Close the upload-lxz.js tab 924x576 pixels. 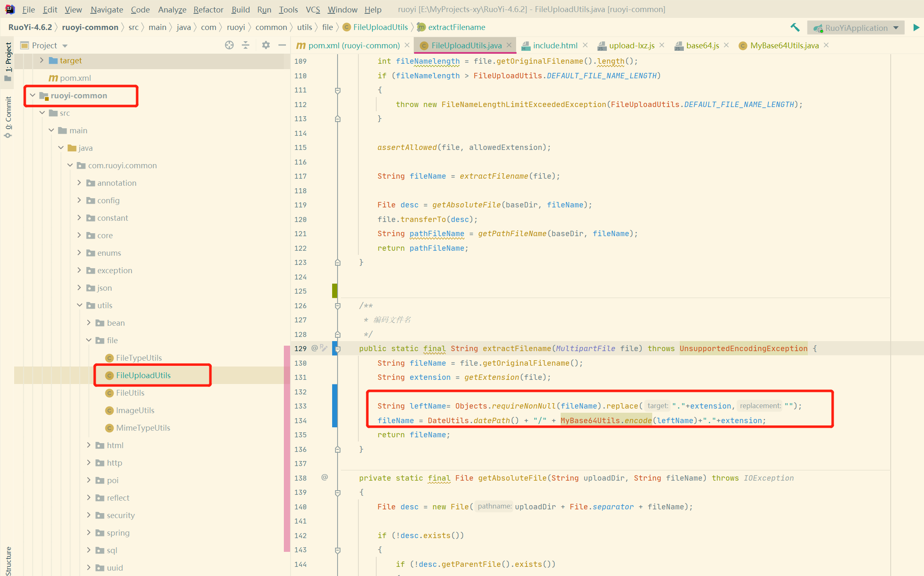(x=662, y=45)
